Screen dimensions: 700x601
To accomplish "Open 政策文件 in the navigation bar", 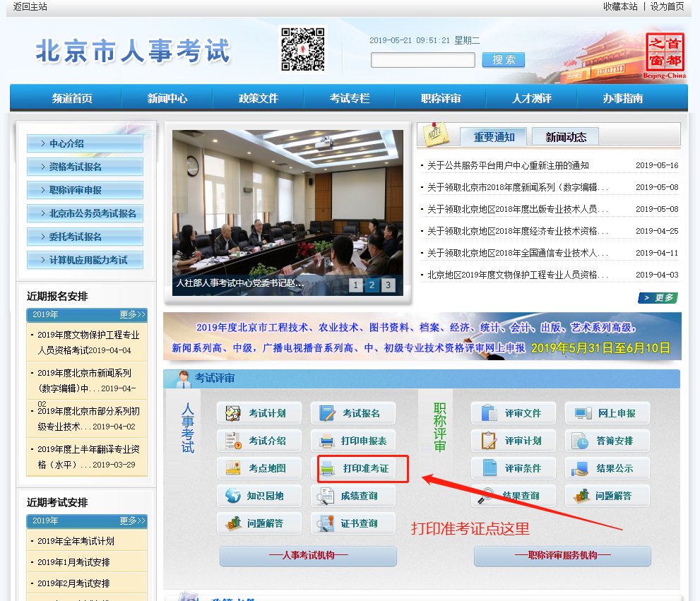I will click(x=259, y=98).
